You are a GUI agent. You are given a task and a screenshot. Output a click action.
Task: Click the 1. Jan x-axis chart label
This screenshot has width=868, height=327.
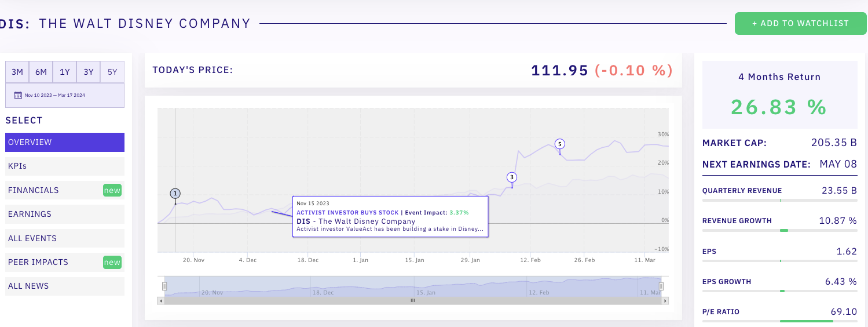[x=360, y=260]
